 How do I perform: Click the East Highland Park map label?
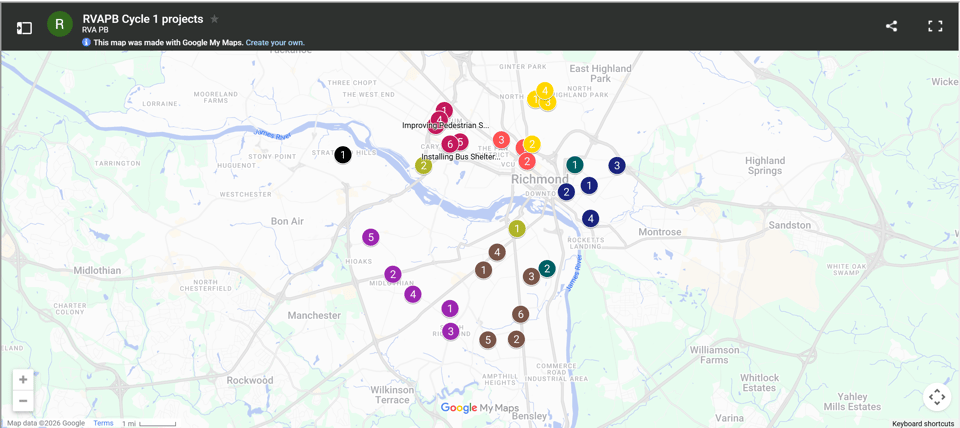[601, 73]
